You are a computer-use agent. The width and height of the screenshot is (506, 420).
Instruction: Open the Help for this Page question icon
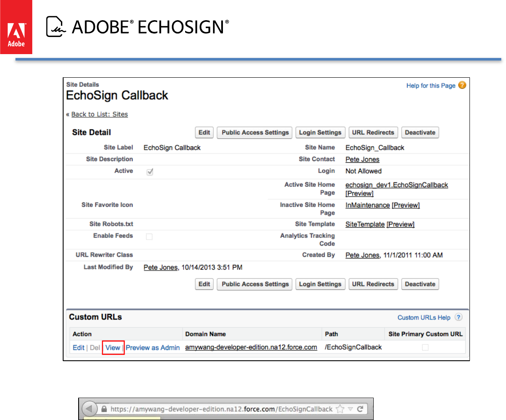(462, 85)
